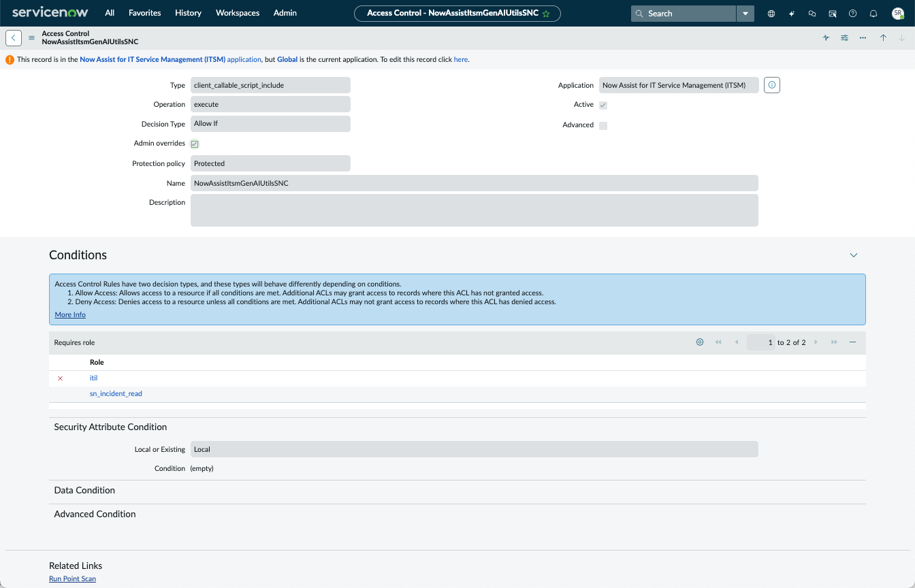Collapse the Conditions section chevron
Viewport: 915px width, 588px height.
tap(854, 255)
